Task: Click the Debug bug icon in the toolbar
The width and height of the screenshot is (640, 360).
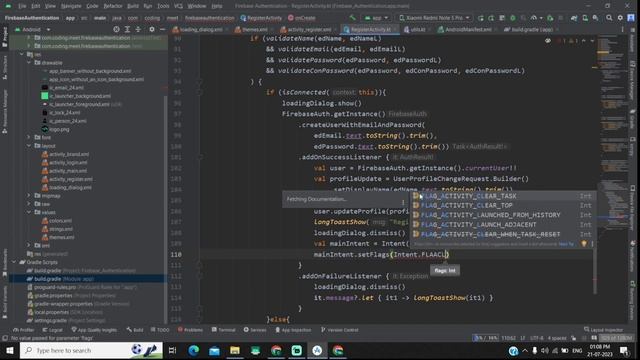Action: (x=513, y=18)
